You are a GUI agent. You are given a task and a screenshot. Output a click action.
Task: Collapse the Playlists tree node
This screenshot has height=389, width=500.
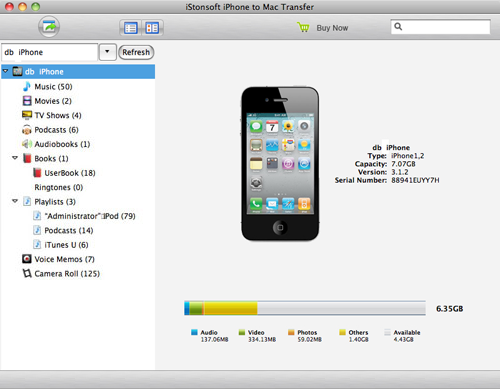click(15, 201)
